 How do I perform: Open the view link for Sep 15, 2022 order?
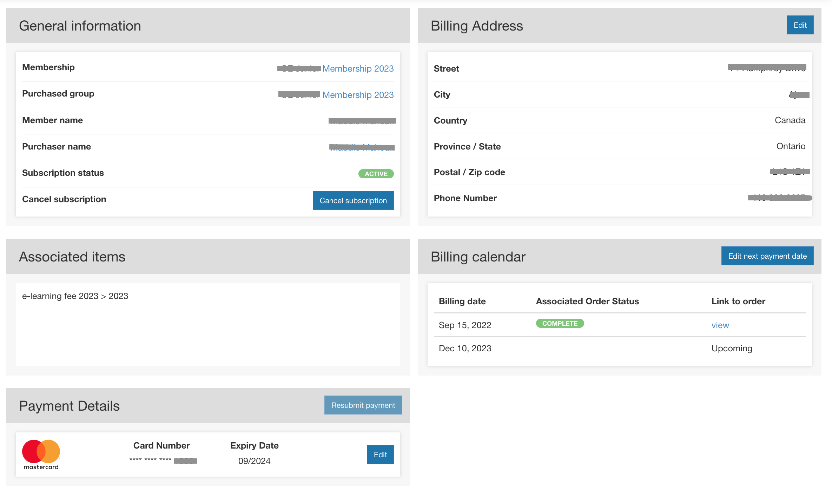pyautogui.click(x=720, y=325)
